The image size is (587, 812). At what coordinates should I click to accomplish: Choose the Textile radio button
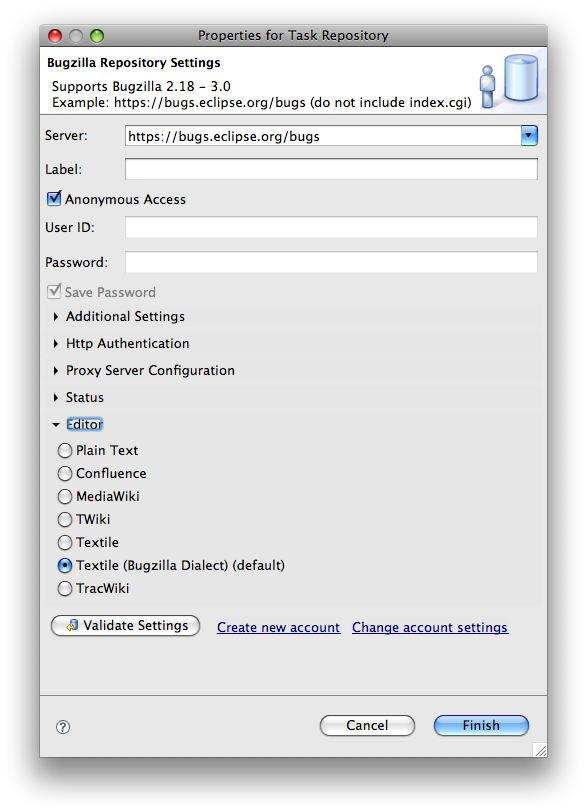click(x=65, y=542)
